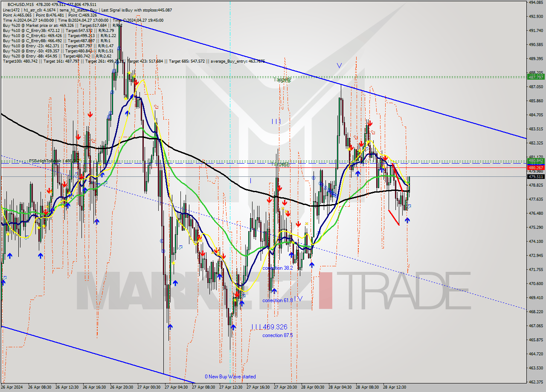This screenshot has height=392, width=546.
Task: Click the '27 Apr 04:30' time axis label
Action: [177, 387]
